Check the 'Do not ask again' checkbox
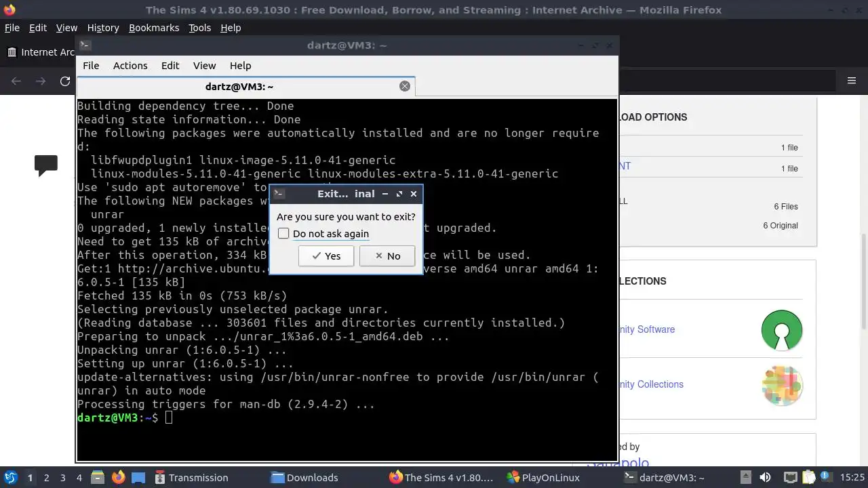The height and width of the screenshot is (488, 868). [x=283, y=233]
